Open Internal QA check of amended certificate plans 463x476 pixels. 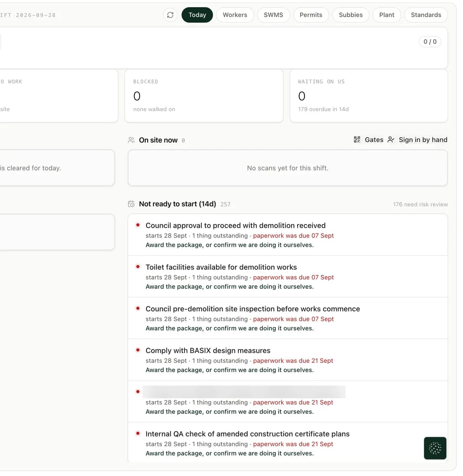[288, 443]
